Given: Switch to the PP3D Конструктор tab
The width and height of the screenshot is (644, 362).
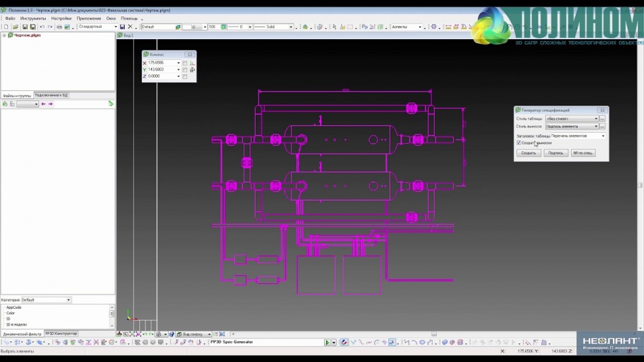Looking at the screenshot, I should 61,333.
